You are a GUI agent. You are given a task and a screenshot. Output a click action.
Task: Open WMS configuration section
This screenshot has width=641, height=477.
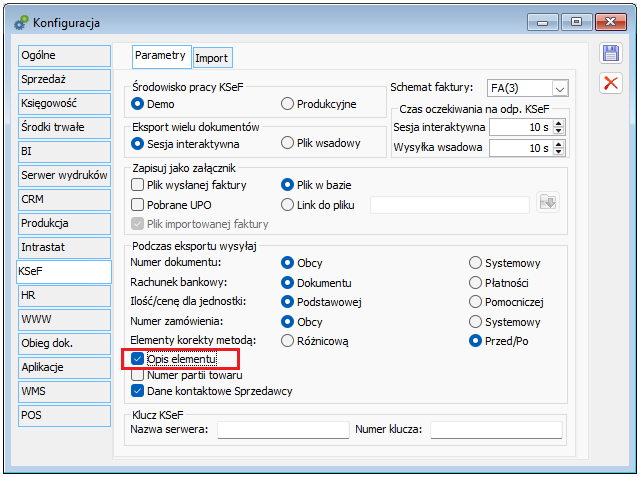pyautogui.click(x=64, y=392)
